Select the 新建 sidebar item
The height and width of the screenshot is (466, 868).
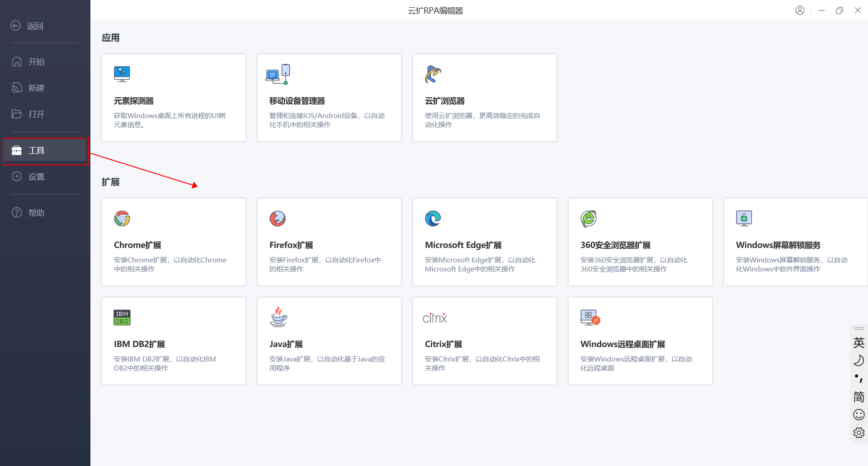tap(45, 88)
